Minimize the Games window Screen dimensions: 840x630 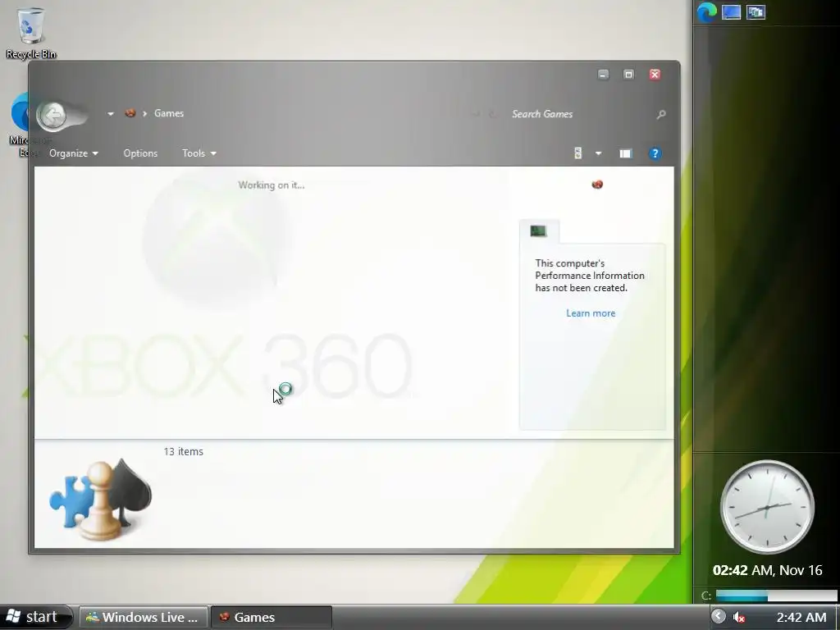(603, 75)
